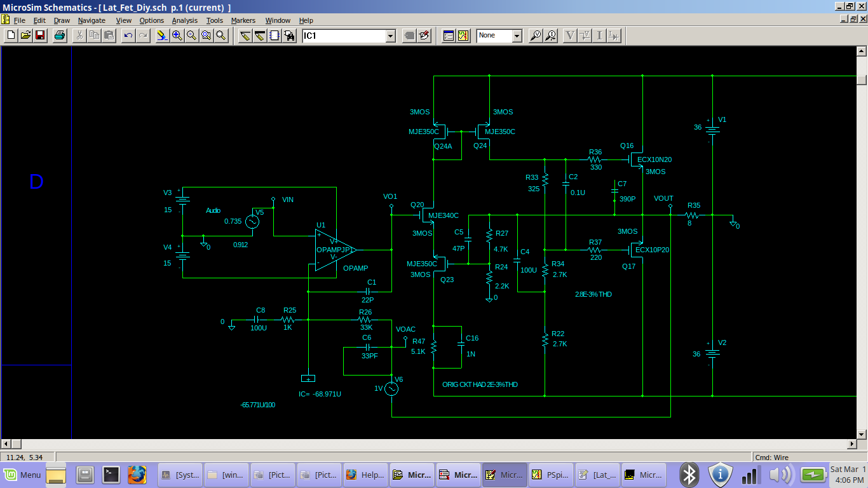Switch to the [Lat_... taskbar window
The image size is (868, 488).
tap(597, 475)
